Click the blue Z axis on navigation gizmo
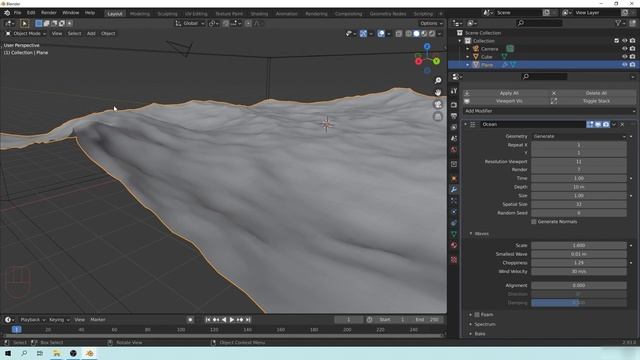 click(x=427, y=47)
